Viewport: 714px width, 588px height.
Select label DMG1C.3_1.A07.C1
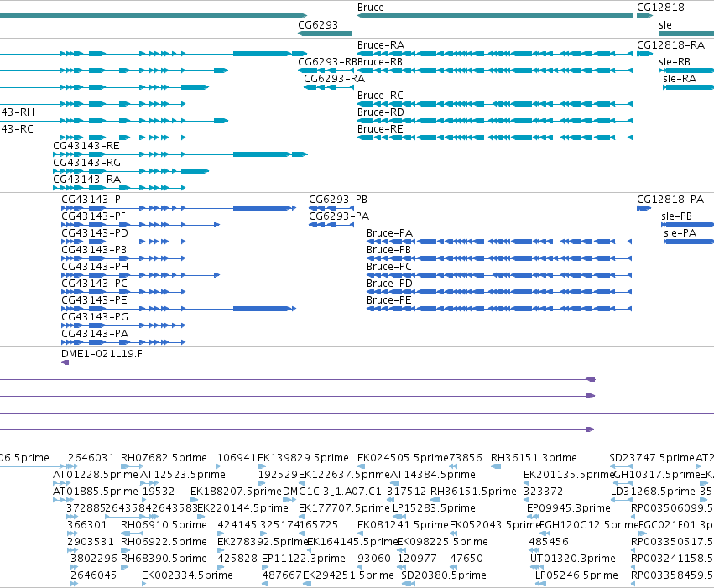click(x=332, y=492)
